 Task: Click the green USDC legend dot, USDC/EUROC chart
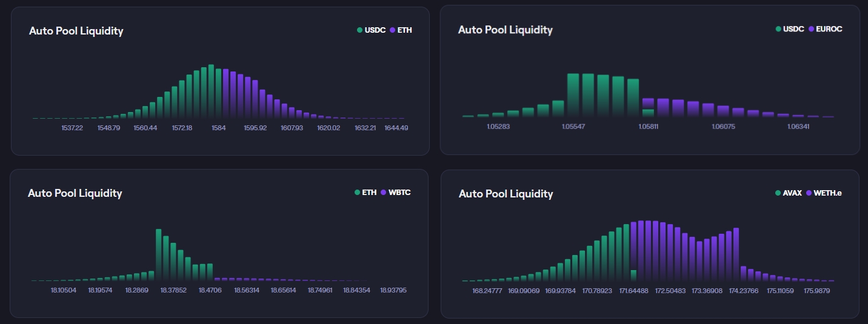tap(778, 29)
